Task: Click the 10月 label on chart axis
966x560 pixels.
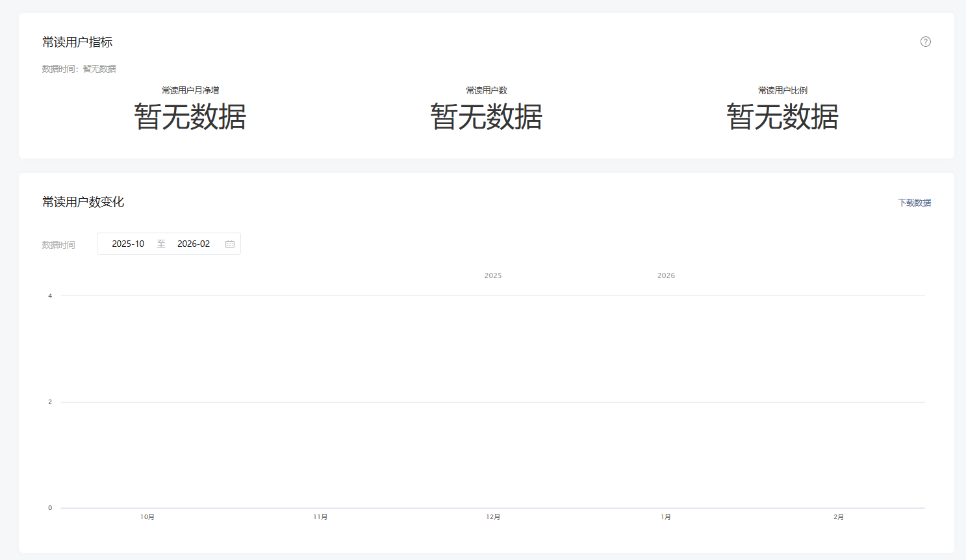Action: pyautogui.click(x=147, y=517)
